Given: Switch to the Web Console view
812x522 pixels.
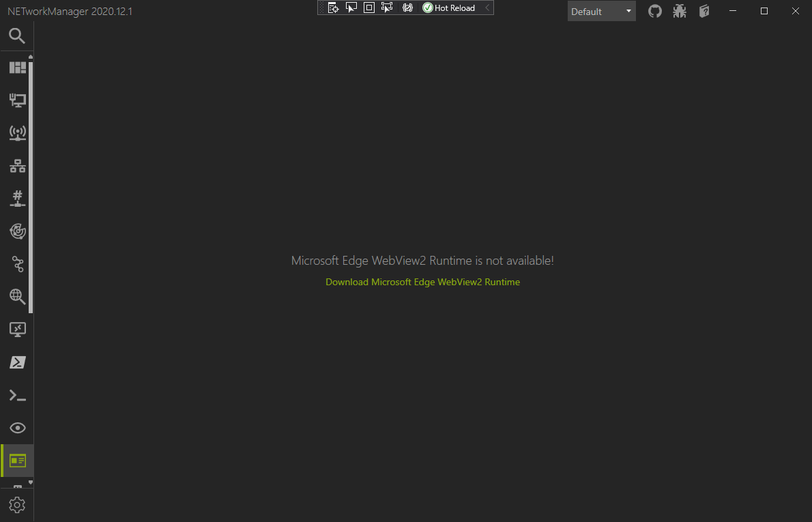Looking at the screenshot, I should point(17,461).
